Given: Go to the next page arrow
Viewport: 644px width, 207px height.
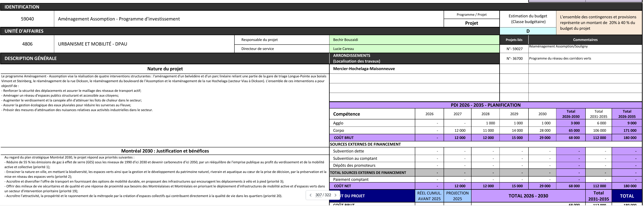Looking at the screenshot, I should [x=335, y=195].
